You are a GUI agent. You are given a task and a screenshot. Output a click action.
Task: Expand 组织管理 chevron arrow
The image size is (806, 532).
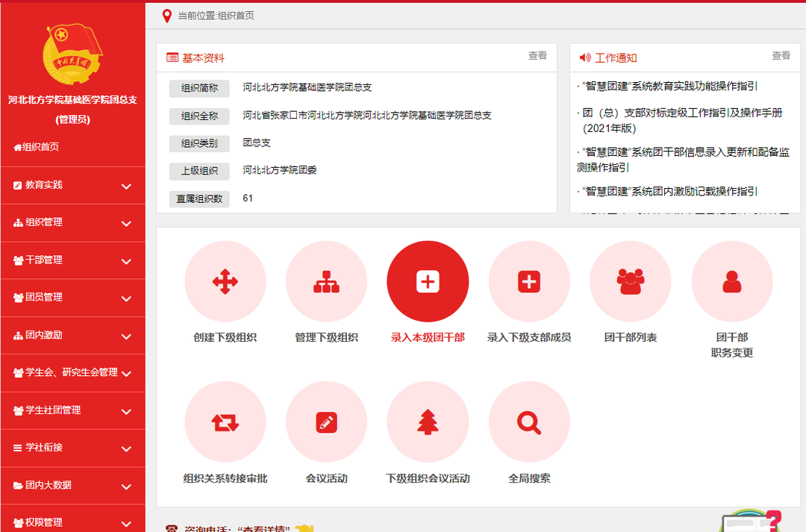(x=126, y=224)
